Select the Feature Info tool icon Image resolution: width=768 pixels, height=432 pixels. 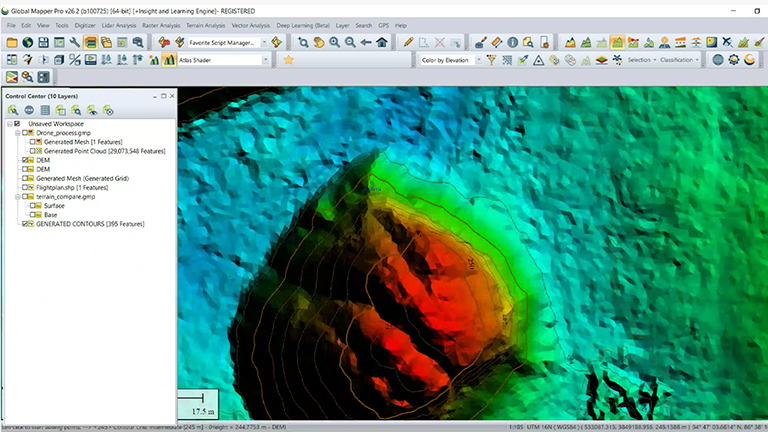[512, 42]
